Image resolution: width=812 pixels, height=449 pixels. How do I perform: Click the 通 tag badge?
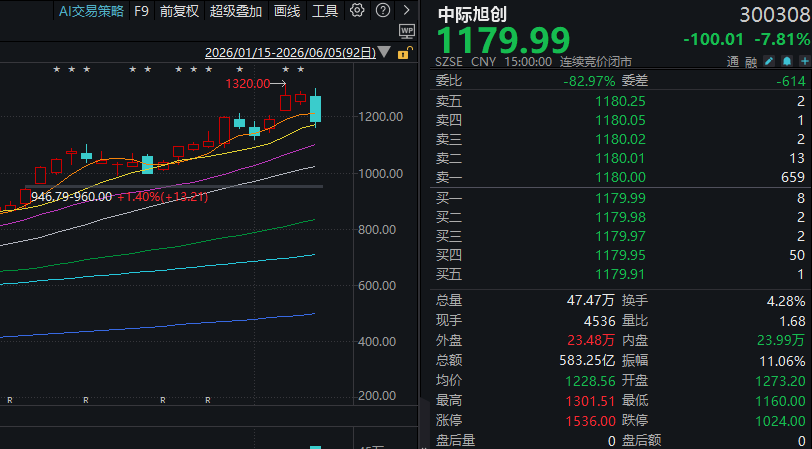732,62
